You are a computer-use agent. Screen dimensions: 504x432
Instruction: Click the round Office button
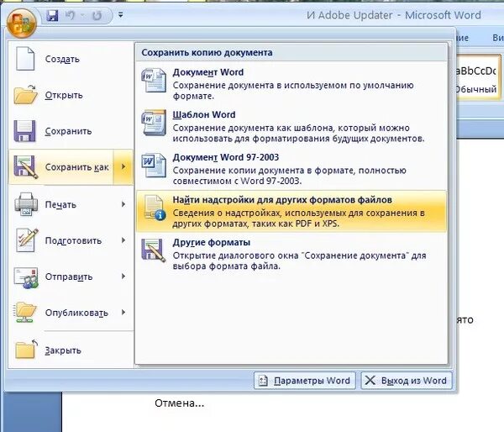click(22, 24)
